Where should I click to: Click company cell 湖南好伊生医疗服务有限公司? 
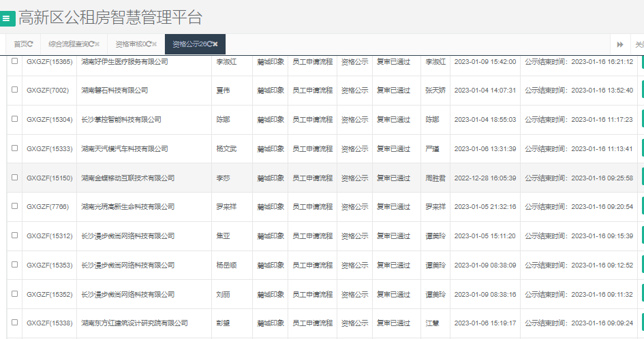pos(125,61)
